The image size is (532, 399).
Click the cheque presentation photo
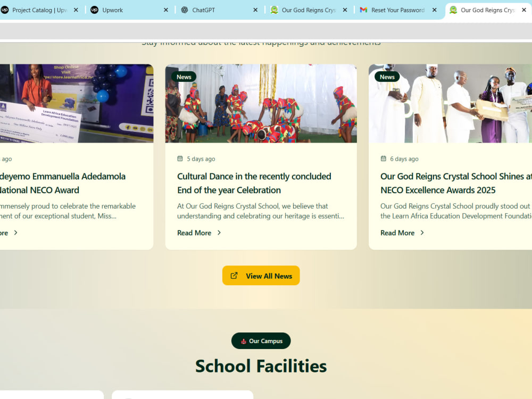tap(77, 104)
